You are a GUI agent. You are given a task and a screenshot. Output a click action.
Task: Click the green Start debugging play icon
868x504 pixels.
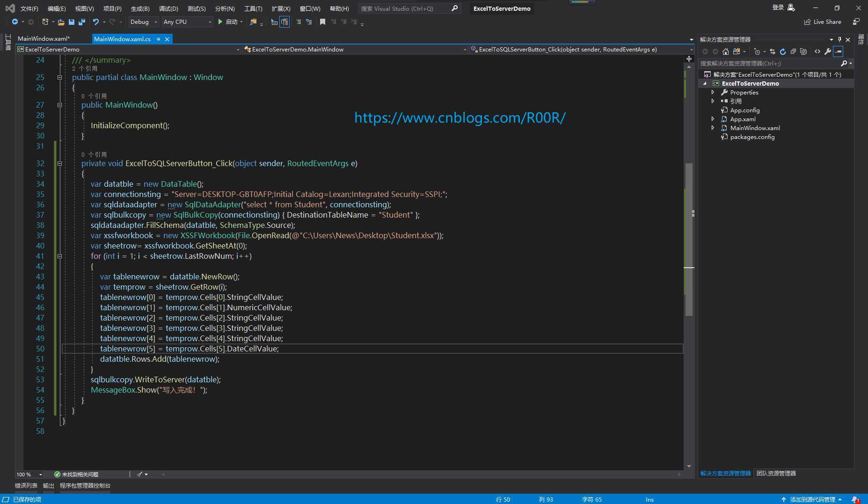pos(220,22)
